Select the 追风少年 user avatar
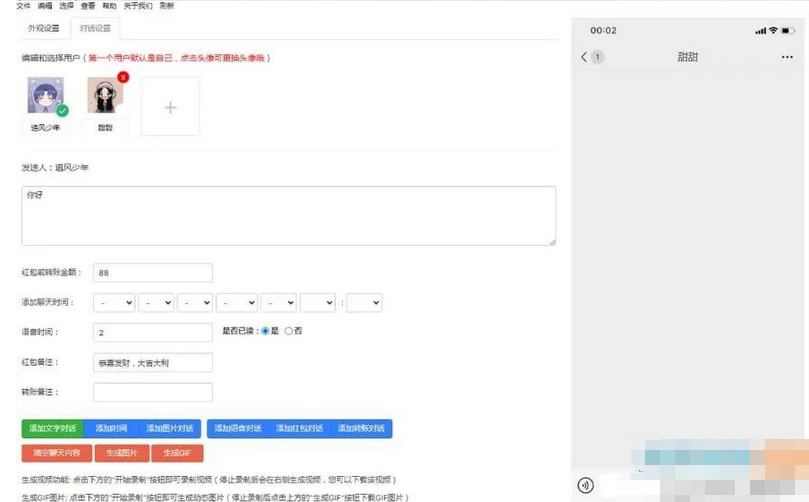809x502 pixels. coord(45,95)
